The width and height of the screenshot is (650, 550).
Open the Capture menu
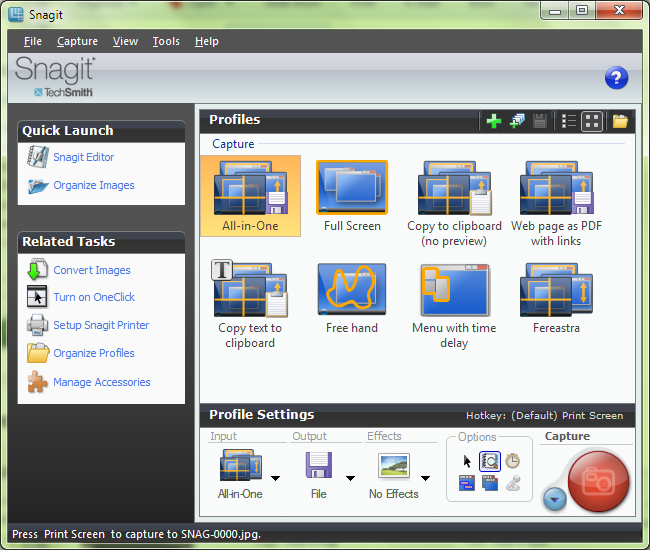point(78,41)
